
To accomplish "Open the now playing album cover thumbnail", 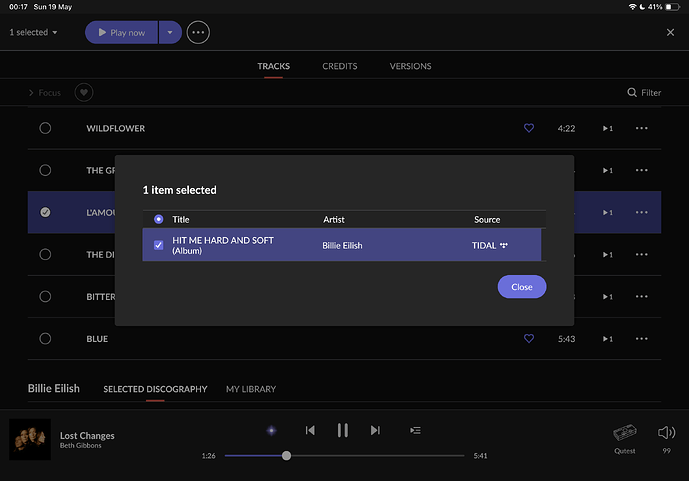I will pos(30,439).
